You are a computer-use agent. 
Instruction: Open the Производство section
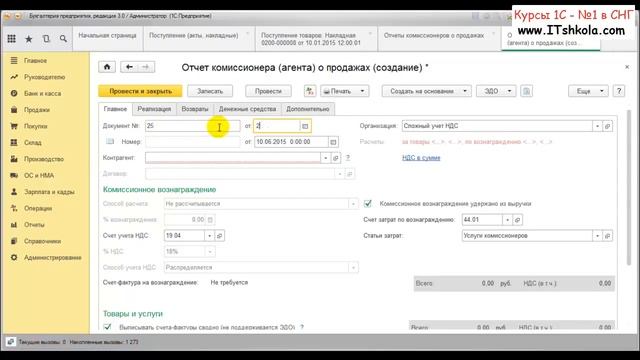[45, 159]
